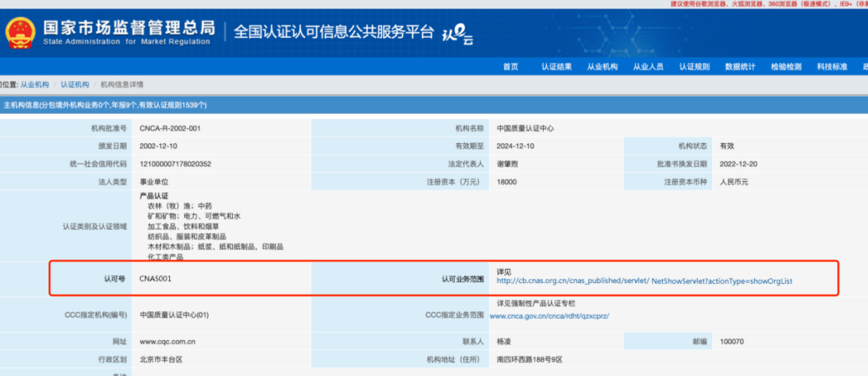This screenshot has height=376, width=868.
Task: Click the 机构状态 value 有效
Action: [727, 146]
